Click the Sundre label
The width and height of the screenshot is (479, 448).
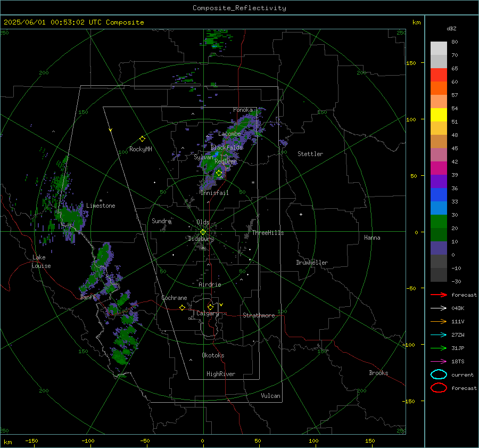[161, 221]
